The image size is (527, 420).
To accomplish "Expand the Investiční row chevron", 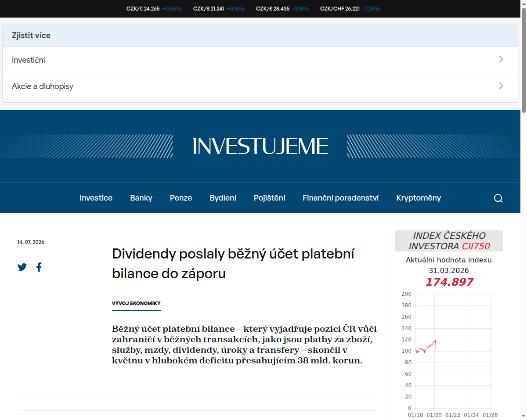I will 501,59.
